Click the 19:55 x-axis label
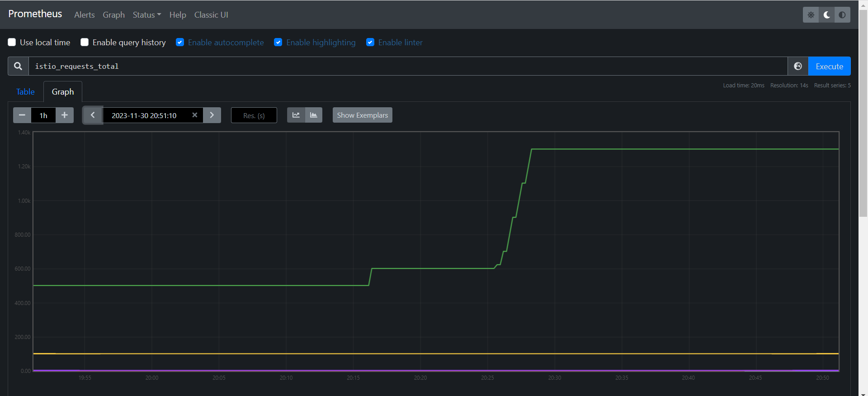Screen dimensions: 868x396 pyautogui.click(x=85, y=377)
